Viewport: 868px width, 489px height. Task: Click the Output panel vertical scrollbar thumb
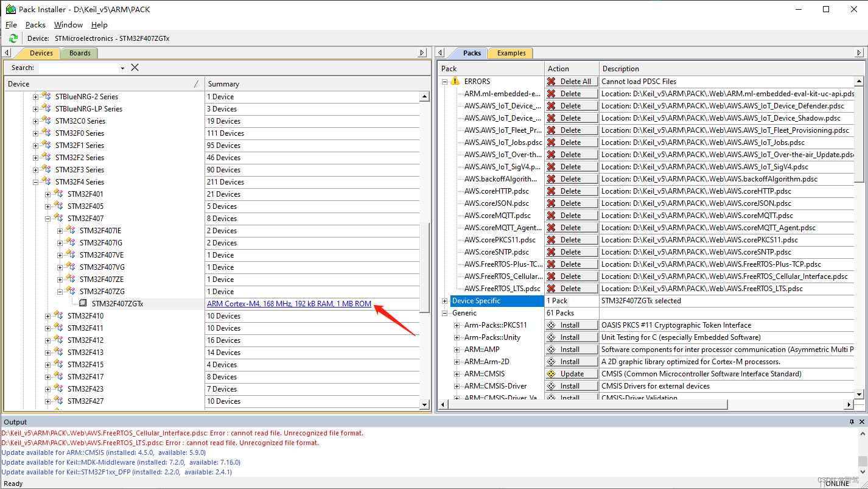(863, 461)
